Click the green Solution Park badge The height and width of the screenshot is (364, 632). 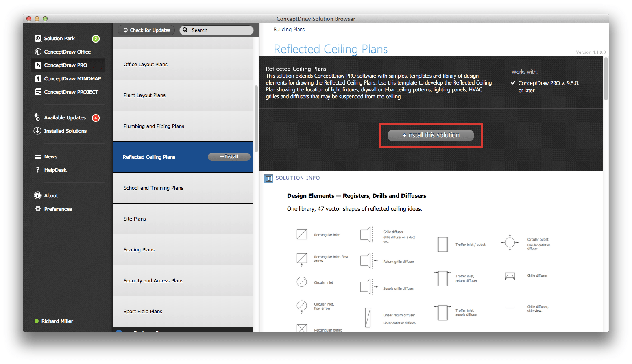pos(96,39)
